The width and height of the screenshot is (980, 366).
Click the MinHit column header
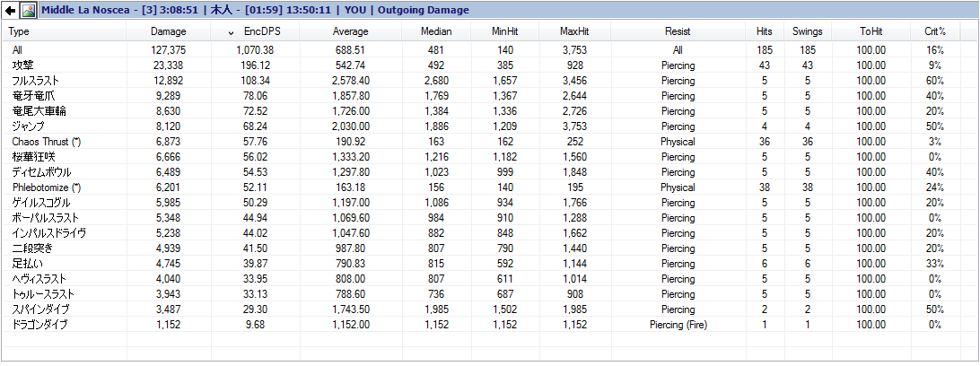tap(503, 32)
